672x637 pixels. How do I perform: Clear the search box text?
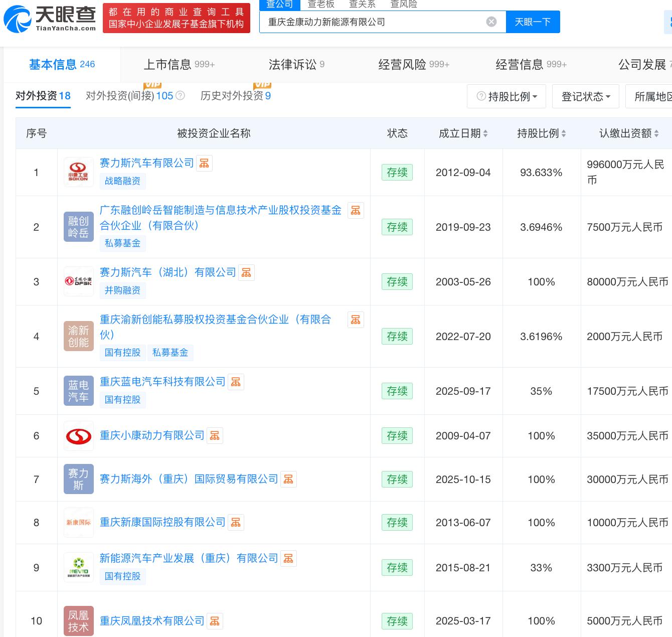point(491,22)
